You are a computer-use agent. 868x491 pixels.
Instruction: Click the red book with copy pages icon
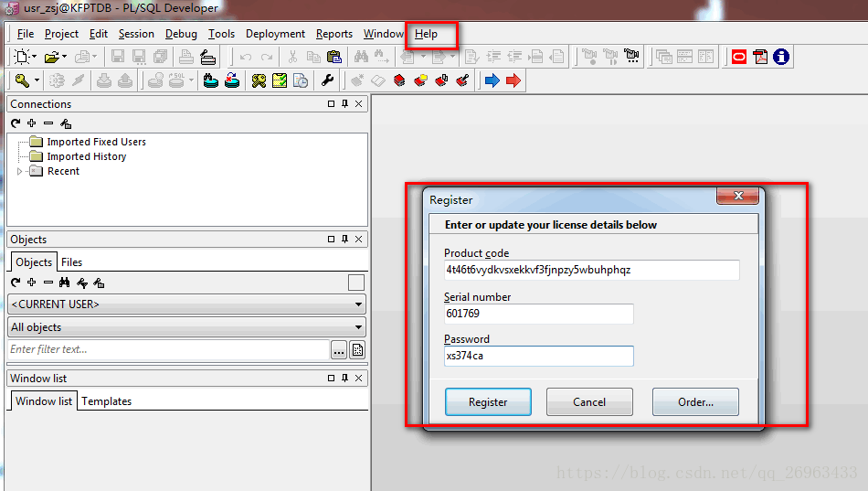pos(441,80)
